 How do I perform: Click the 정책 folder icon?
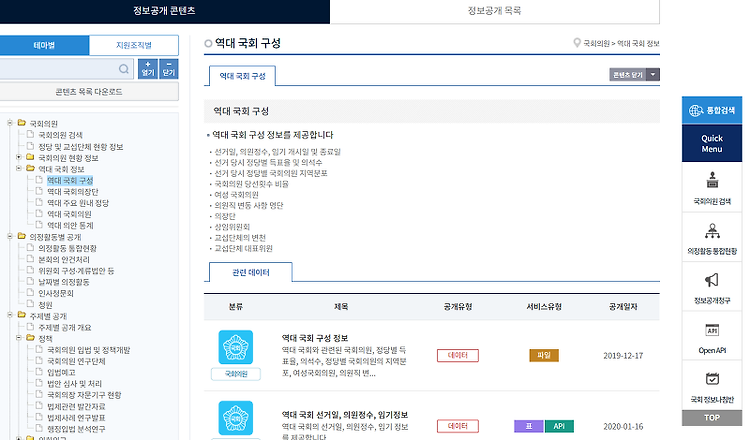[x=31, y=338]
